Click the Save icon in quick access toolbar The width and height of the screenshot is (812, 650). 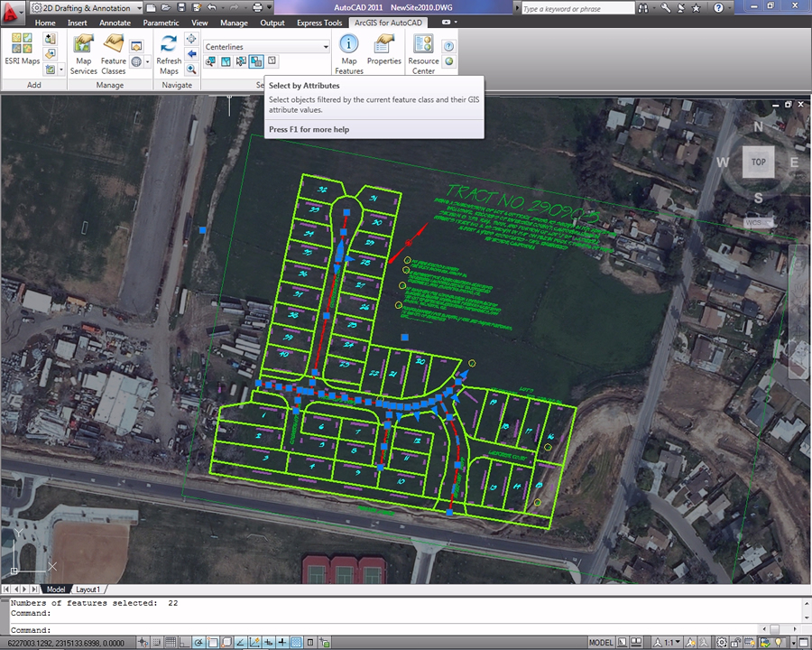(x=180, y=8)
